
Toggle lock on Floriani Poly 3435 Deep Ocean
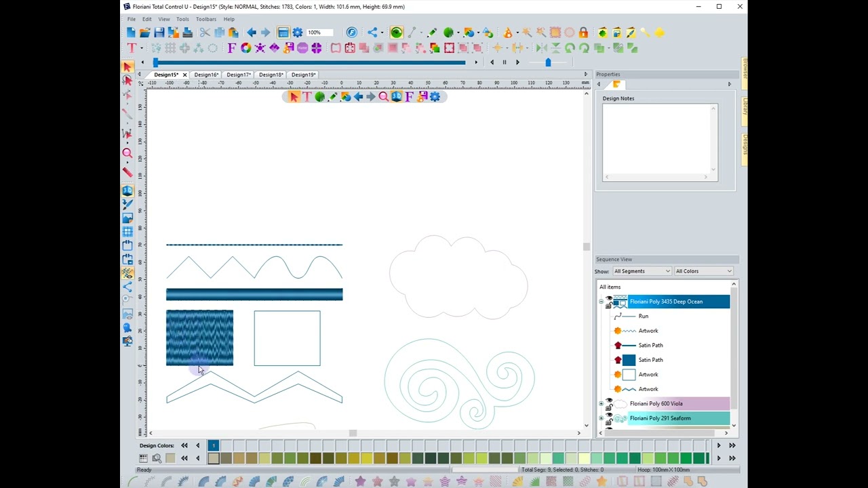[608, 306]
